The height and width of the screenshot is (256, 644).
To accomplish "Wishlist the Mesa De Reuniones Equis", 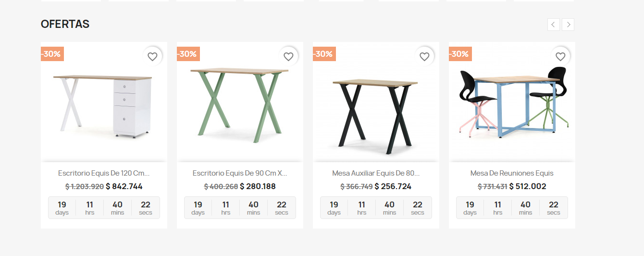I will coord(560,56).
